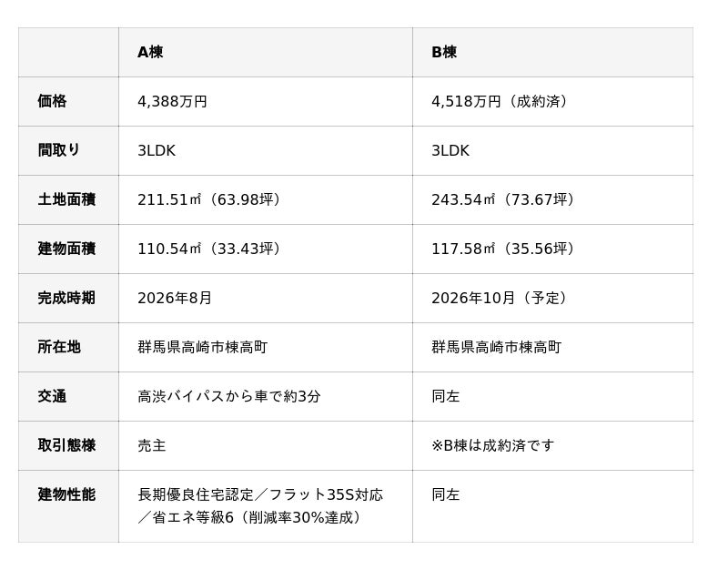728x570 pixels.
Task: Select the 完成時期 row label
Action: pos(66,298)
